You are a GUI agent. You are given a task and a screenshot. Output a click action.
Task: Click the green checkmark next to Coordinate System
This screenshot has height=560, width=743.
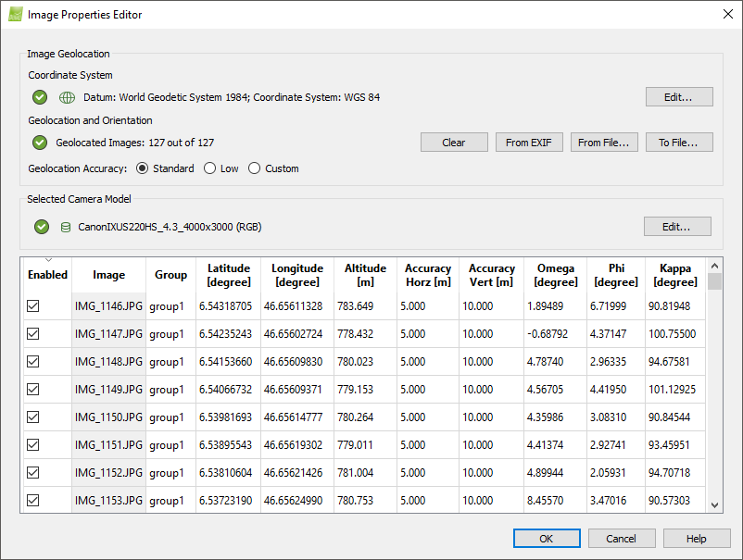[39, 96]
